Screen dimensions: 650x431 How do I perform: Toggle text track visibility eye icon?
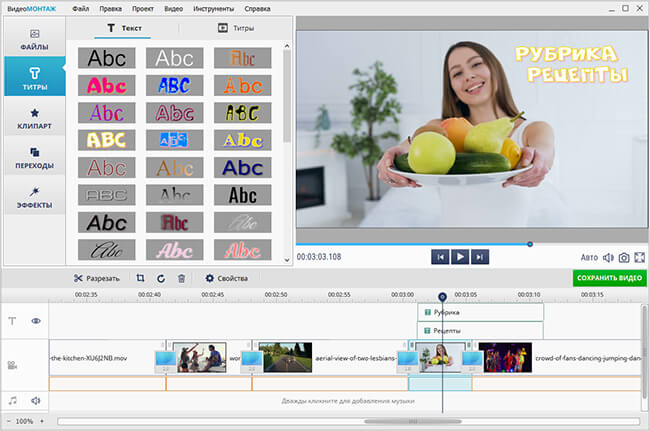click(35, 321)
